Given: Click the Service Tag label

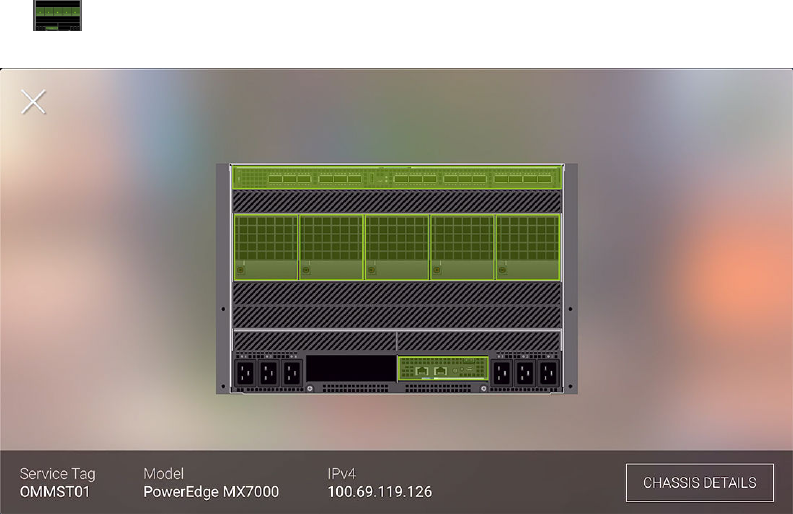Looking at the screenshot, I should (x=58, y=474).
